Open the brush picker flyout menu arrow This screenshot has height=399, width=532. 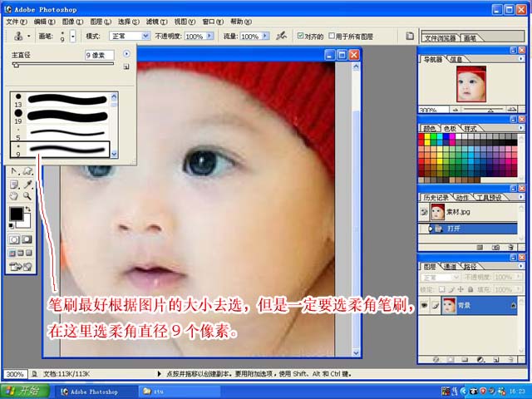[x=126, y=54]
